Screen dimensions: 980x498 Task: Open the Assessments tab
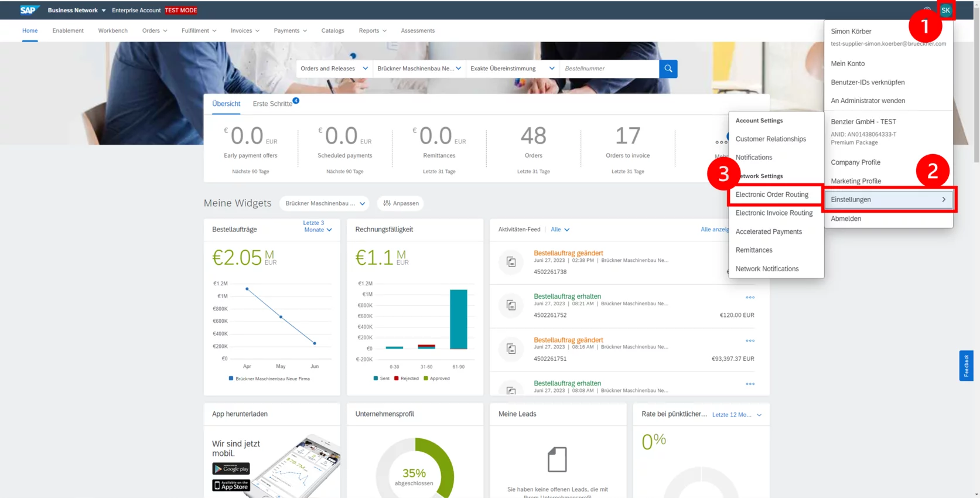pyautogui.click(x=418, y=30)
